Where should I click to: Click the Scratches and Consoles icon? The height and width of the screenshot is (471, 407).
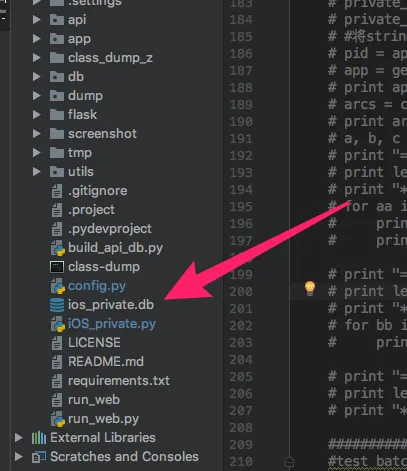[x=39, y=457]
